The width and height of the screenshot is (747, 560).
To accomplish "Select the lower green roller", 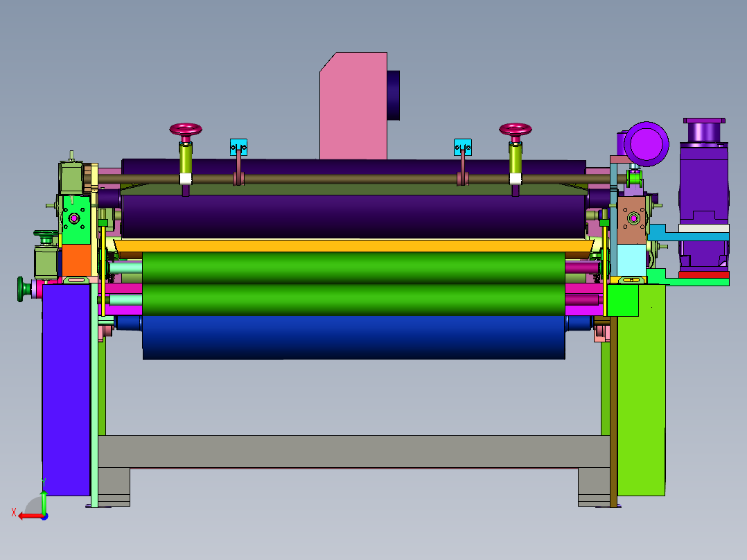I will pos(353,300).
